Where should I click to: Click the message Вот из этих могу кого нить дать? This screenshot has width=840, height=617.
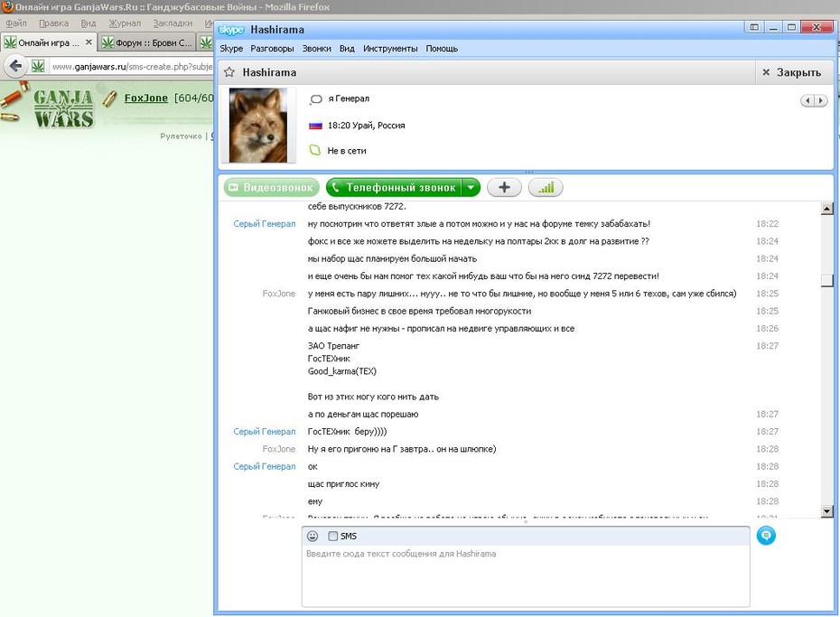click(x=373, y=397)
